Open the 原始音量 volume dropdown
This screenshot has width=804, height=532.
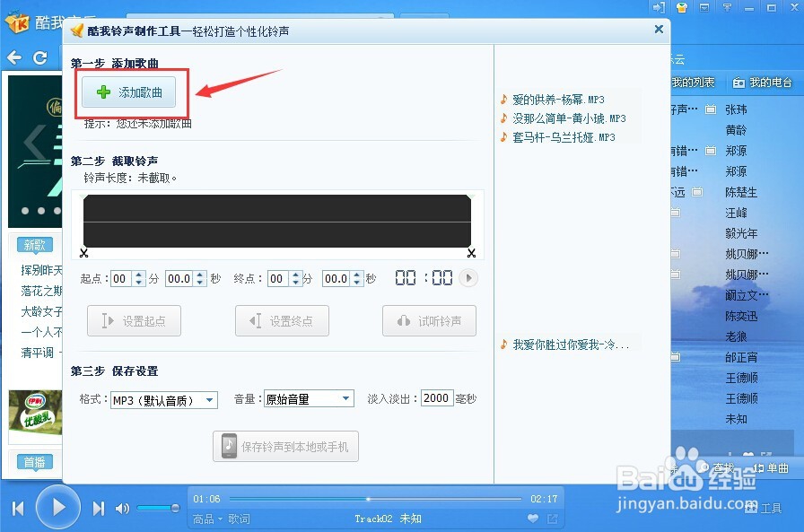(x=308, y=399)
